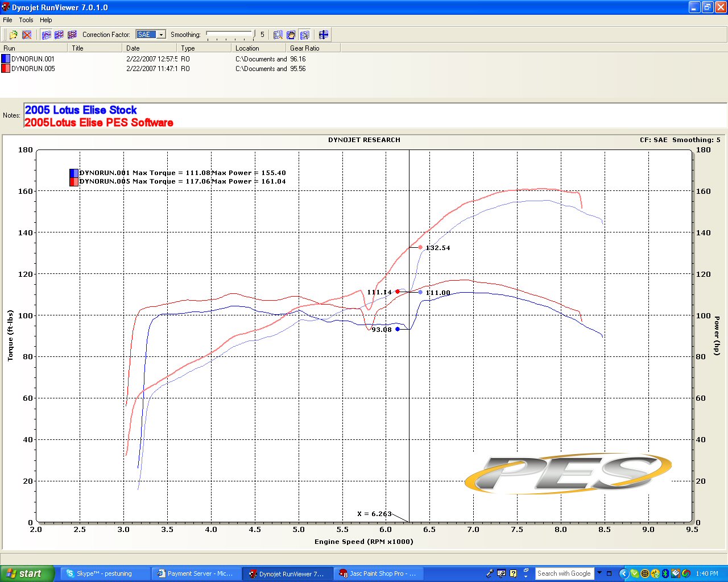Click the Windows start button
This screenshot has height=582, width=728.
(27, 573)
